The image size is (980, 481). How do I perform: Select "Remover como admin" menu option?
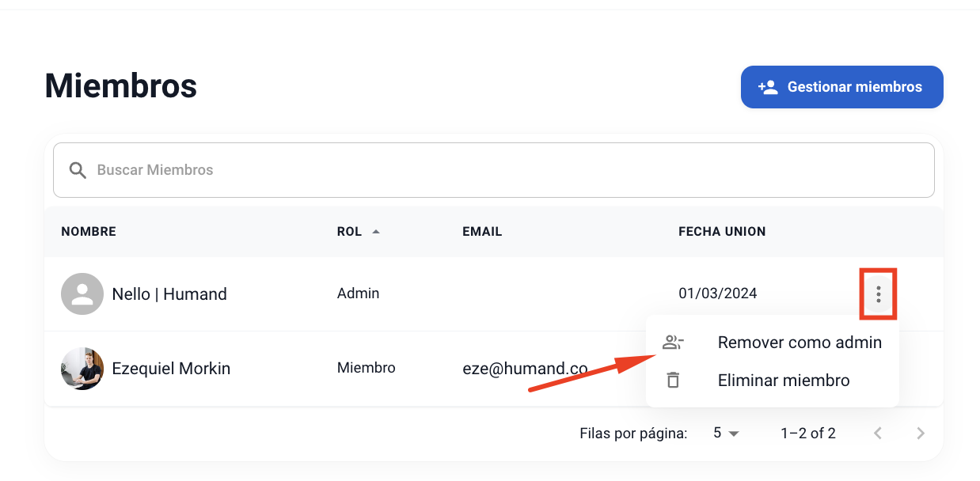(799, 343)
